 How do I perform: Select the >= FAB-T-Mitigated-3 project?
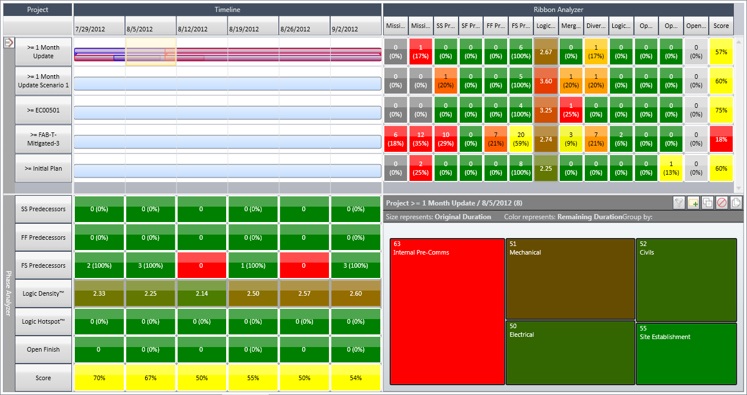pos(43,139)
